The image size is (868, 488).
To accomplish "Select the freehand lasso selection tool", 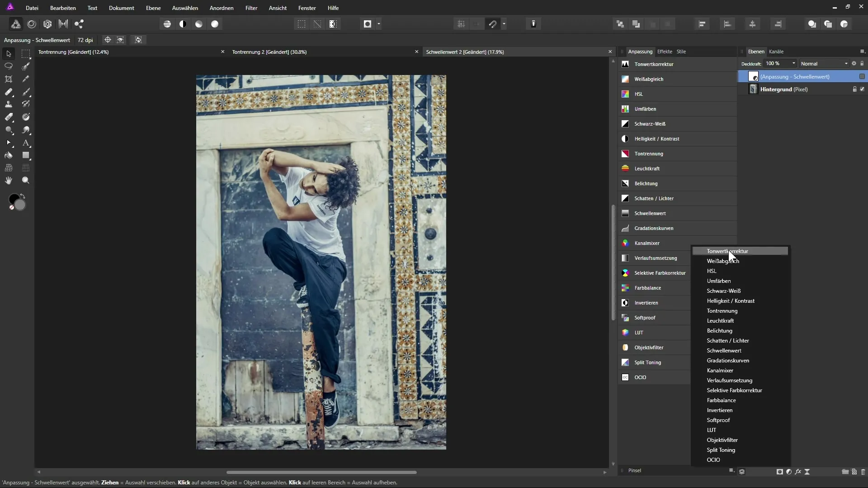I will pyautogui.click(x=9, y=66).
